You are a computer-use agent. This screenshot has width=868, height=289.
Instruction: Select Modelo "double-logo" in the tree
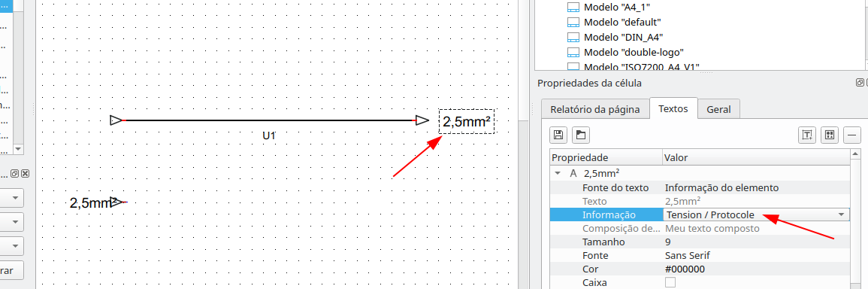point(634,52)
